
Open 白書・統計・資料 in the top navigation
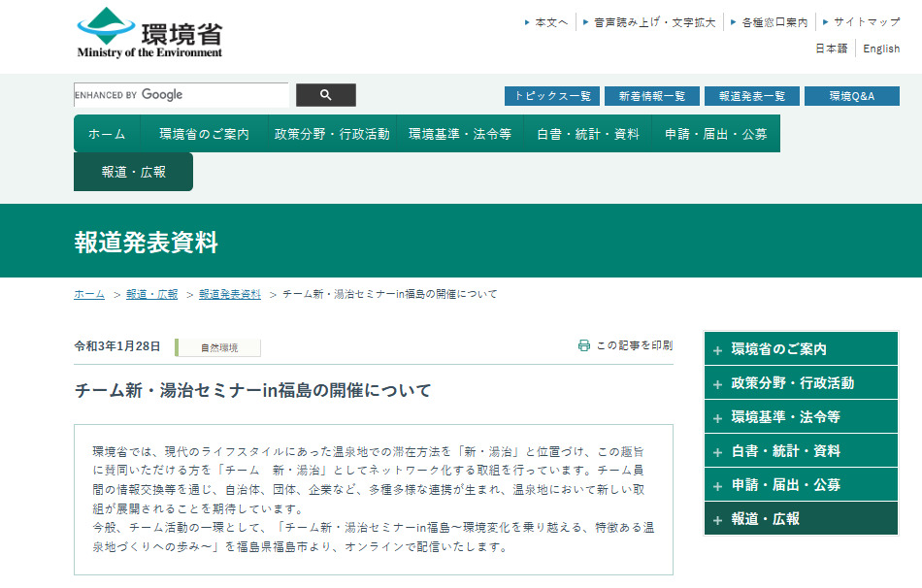[590, 133]
